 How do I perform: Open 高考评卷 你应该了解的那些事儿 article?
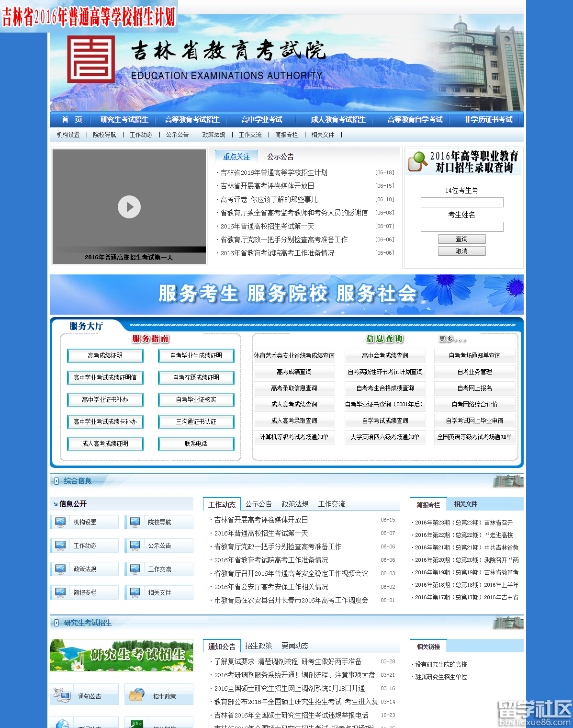(x=269, y=199)
